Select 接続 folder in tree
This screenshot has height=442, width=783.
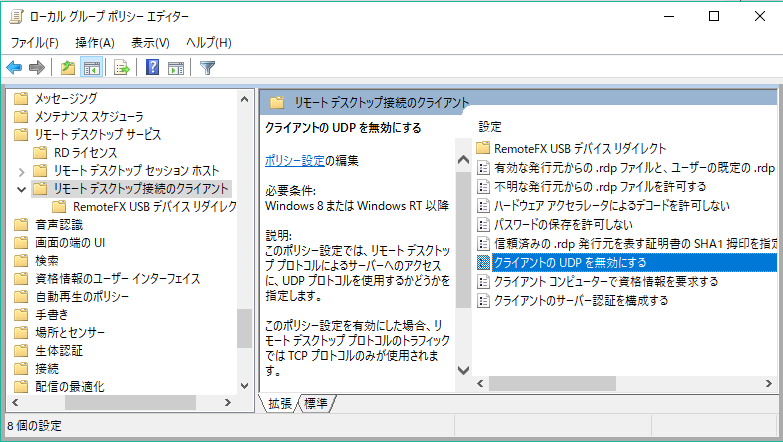[47, 369]
